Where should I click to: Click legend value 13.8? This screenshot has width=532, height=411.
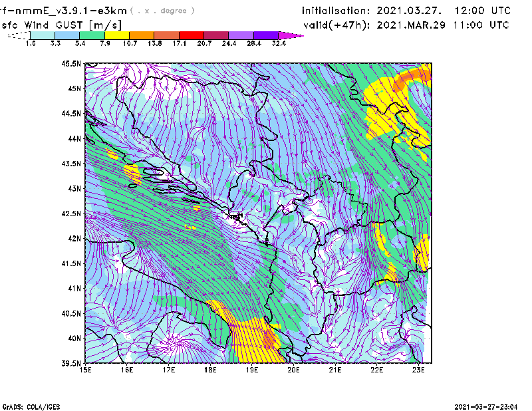pos(155,43)
